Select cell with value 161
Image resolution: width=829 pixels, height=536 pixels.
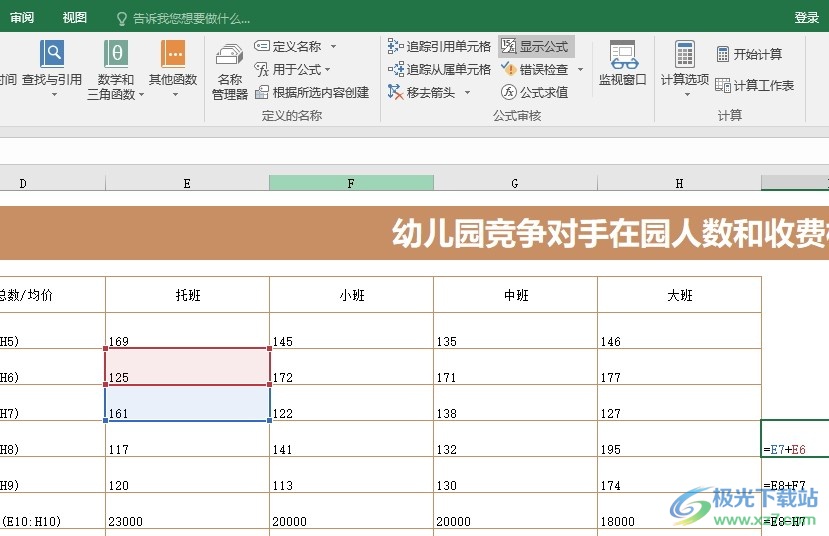point(187,403)
